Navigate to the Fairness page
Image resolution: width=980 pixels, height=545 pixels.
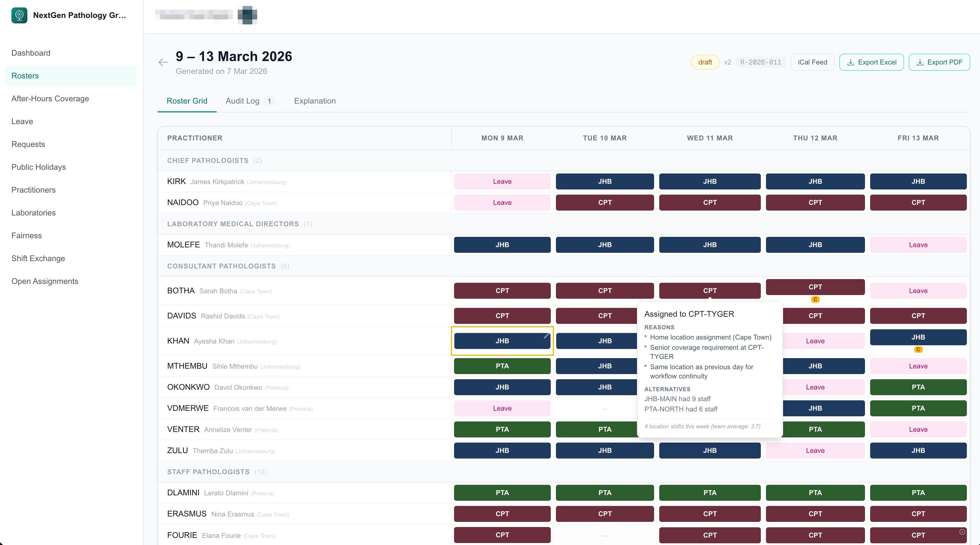tap(27, 235)
